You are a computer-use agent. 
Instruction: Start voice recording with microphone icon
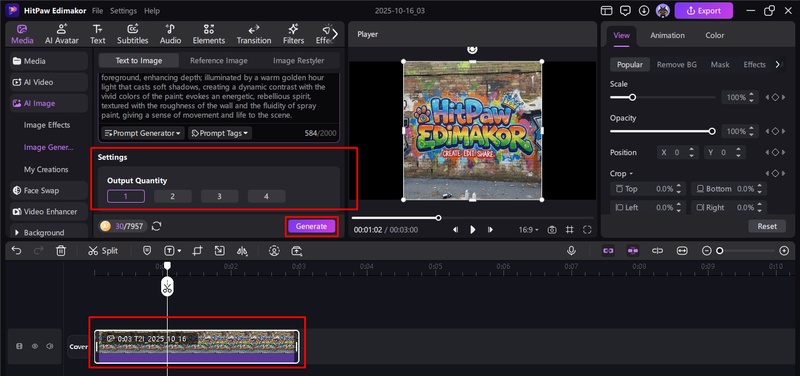571,250
